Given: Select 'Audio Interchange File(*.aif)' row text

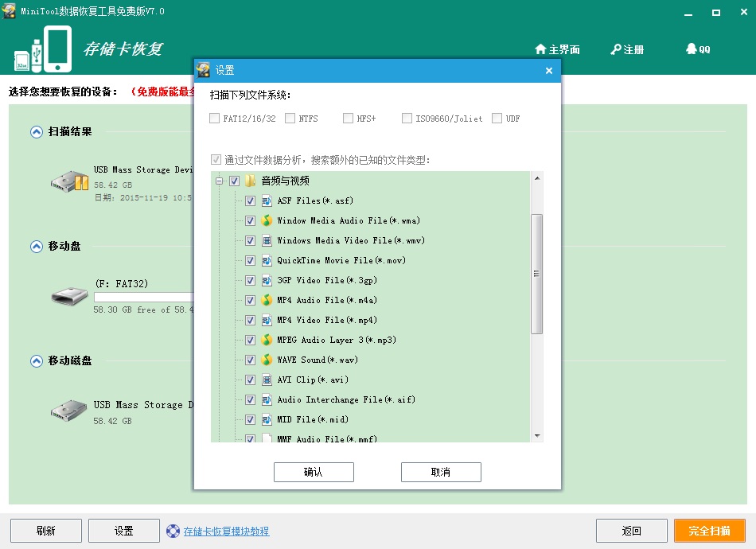Looking at the screenshot, I should (x=346, y=399).
